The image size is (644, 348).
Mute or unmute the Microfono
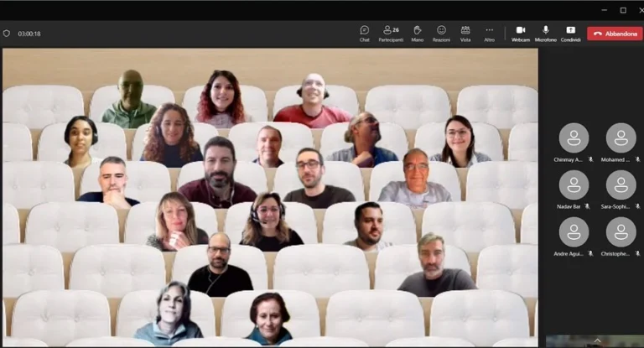[x=546, y=33]
